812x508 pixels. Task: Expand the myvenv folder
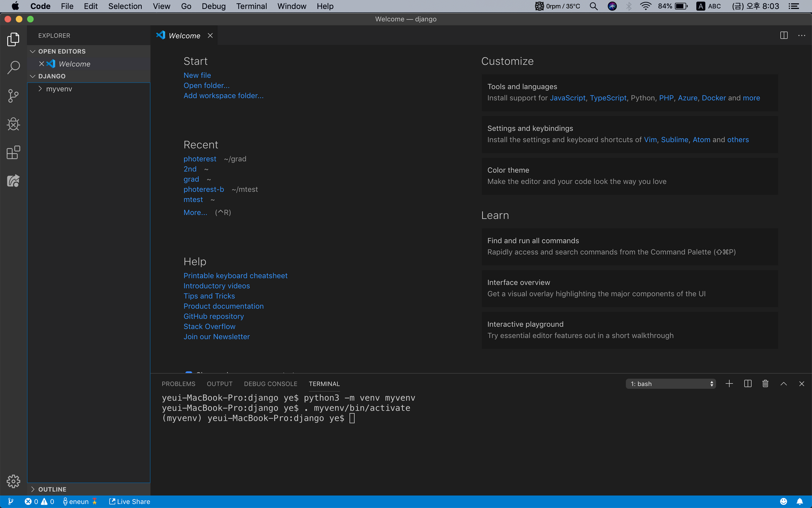point(59,89)
